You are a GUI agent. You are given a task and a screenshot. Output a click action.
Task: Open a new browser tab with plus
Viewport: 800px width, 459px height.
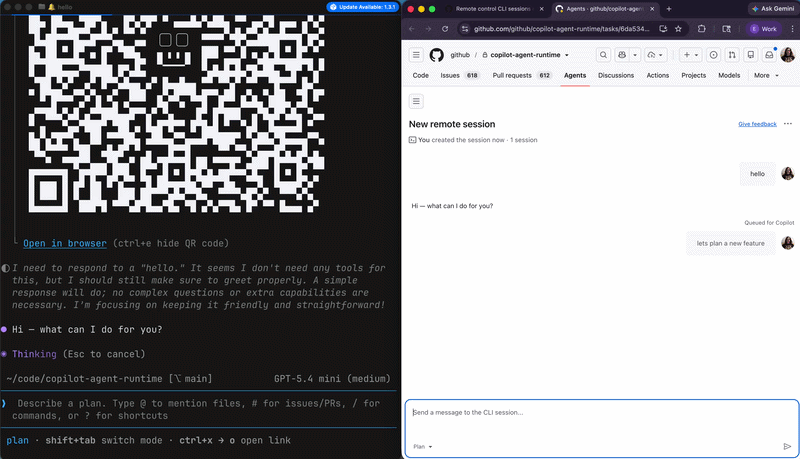tap(669, 9)
